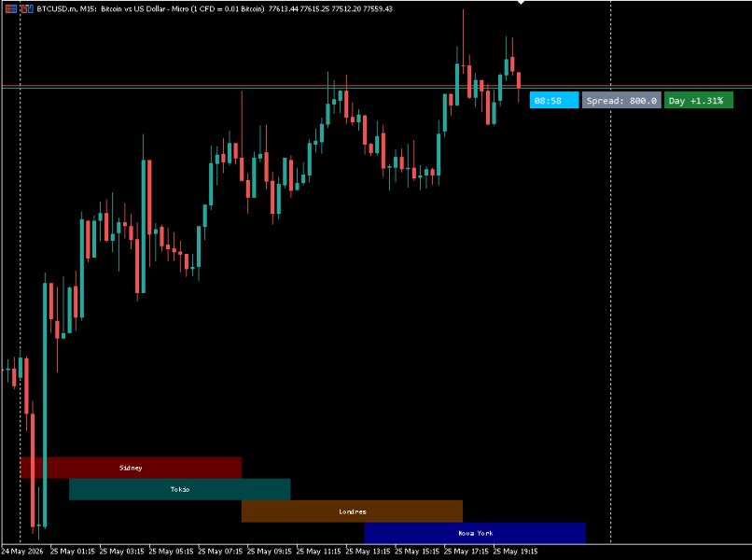The height and width of the screenshot is (560, 752).
Task: Select the Tokio session bar
Action: 180,489
